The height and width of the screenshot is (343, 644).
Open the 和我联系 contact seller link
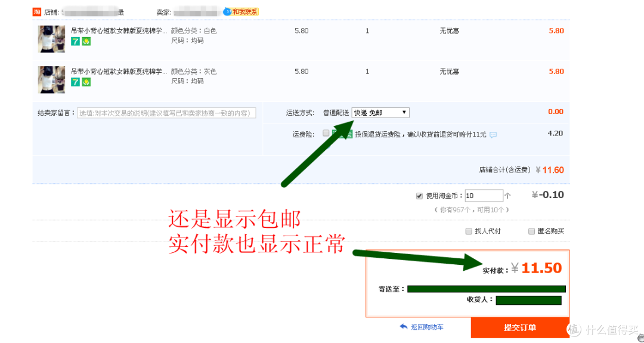[x=245, y=12]
